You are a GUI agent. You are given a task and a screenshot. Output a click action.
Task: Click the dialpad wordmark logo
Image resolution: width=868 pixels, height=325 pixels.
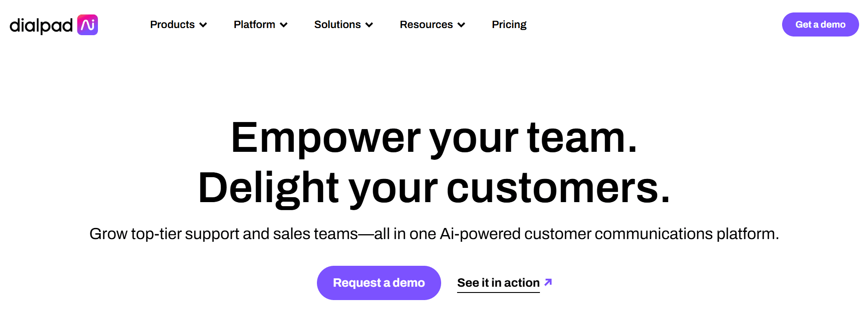tap(41, 25)
